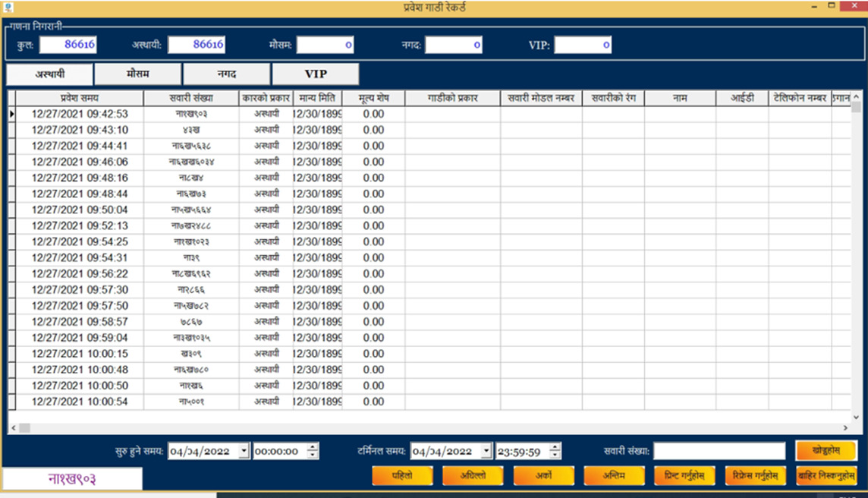Jump to last page with अन्तिम button
Screen dimensions: 868x498
tap(614, 476)
